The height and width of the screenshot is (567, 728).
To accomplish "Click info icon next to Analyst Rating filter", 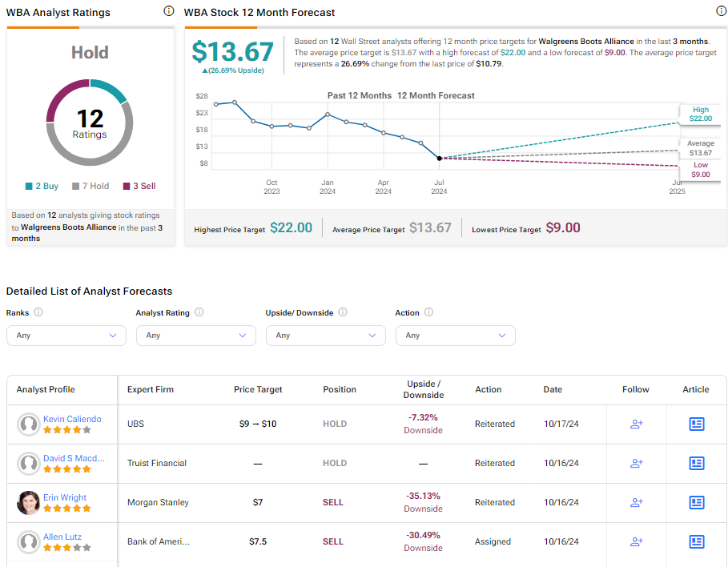I will coord(199,312).
